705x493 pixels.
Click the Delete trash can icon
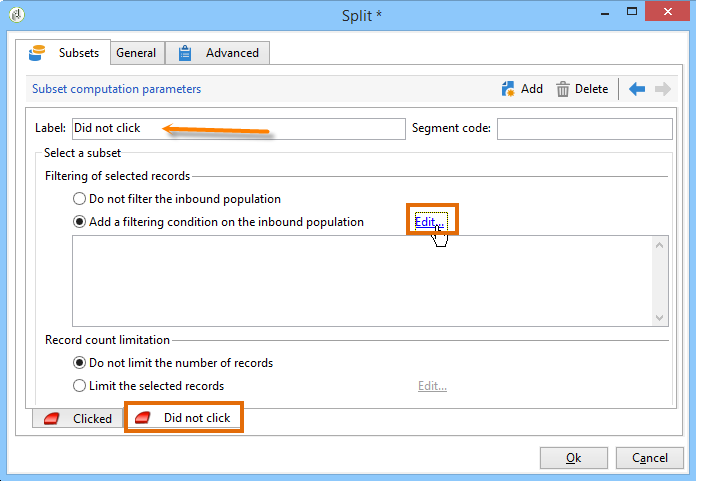(x=562, y=89)
